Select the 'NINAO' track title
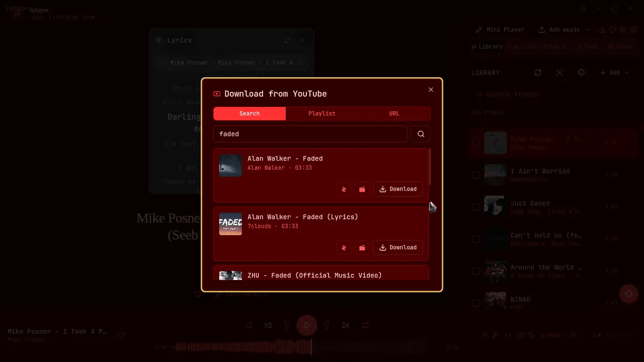Screen dimensions: 644x362 [520, 299]
